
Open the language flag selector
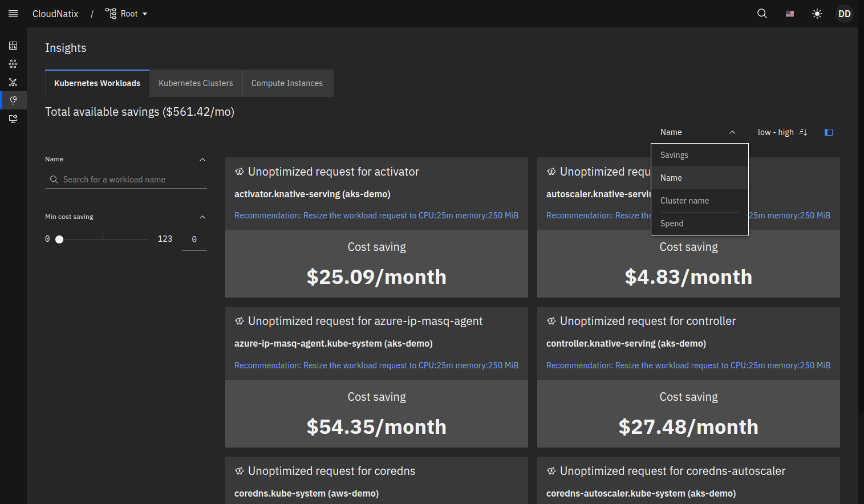coord(790,14)
